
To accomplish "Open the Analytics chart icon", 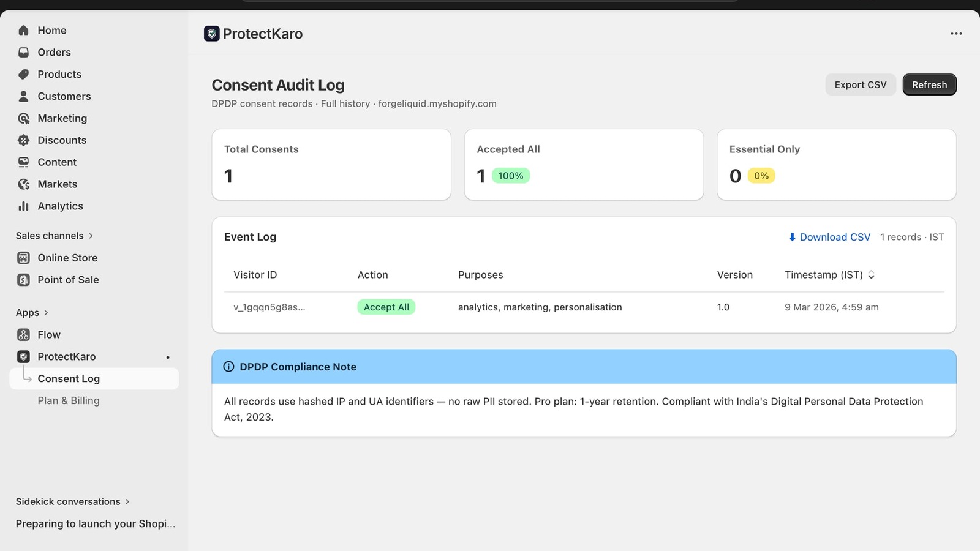I will tap(23, 206).
